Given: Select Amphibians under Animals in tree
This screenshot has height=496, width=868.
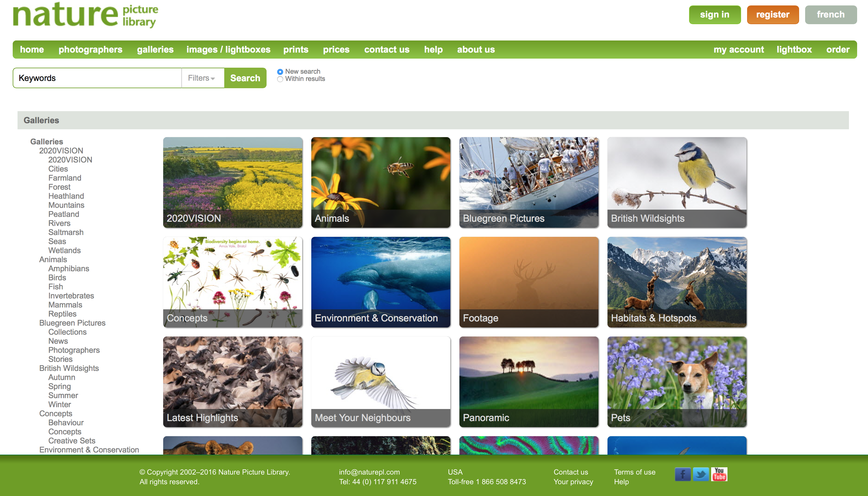Looking at the screenshot, I should coord(69,269).
